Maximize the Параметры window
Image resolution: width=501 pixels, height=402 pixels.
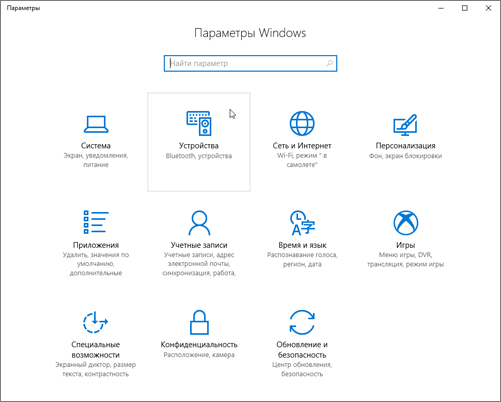465,8
